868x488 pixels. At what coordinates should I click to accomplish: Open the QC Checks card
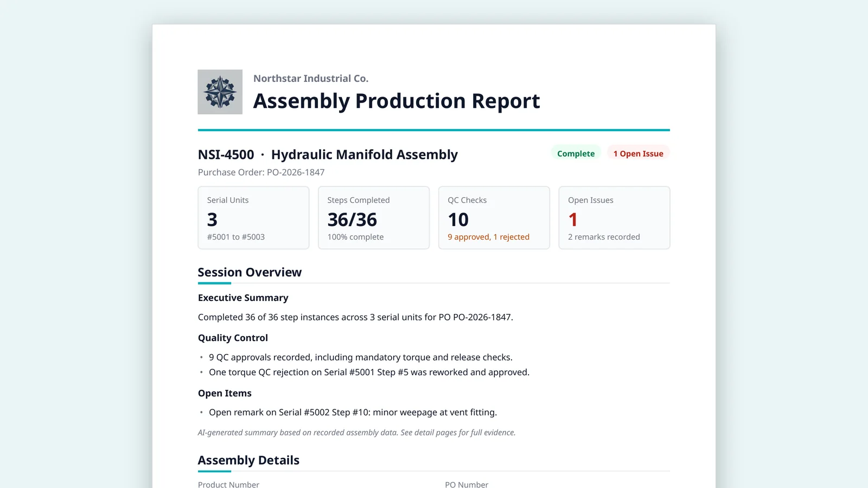[494, 217]
